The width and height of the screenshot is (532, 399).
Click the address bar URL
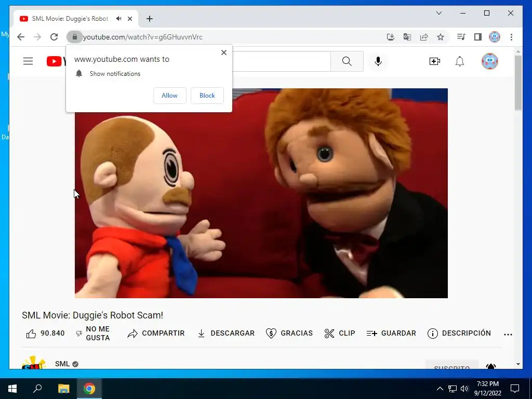click(142, 37)
